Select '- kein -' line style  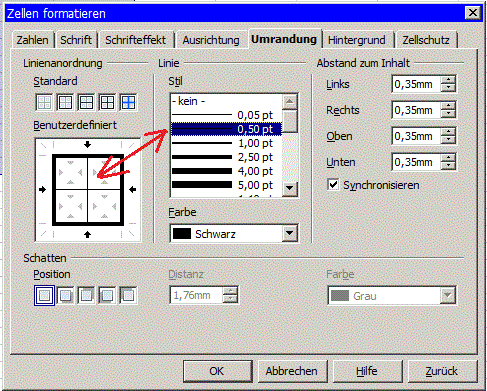pos(226,101)
